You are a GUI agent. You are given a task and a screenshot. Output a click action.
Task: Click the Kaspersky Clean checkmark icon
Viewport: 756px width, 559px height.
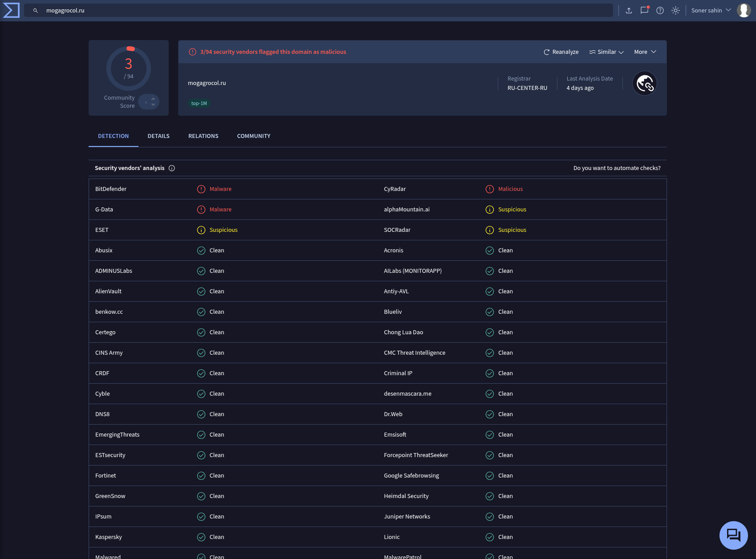point(201,537)
